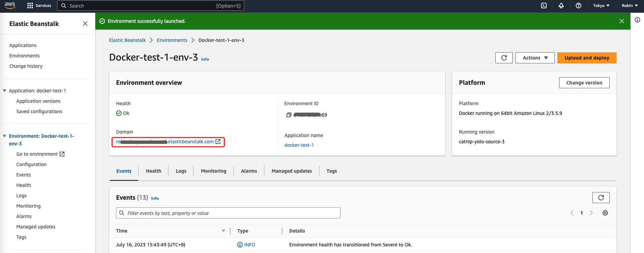The width and height of the screenshot is (644, 253).
Task: Open the Tokyo region selector
Action: 601,6
